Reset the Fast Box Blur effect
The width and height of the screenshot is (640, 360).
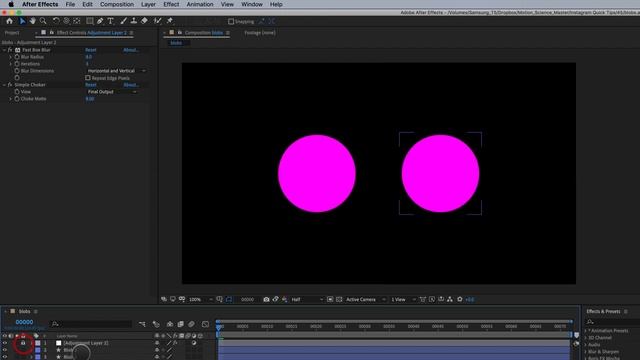coord(91,50)
